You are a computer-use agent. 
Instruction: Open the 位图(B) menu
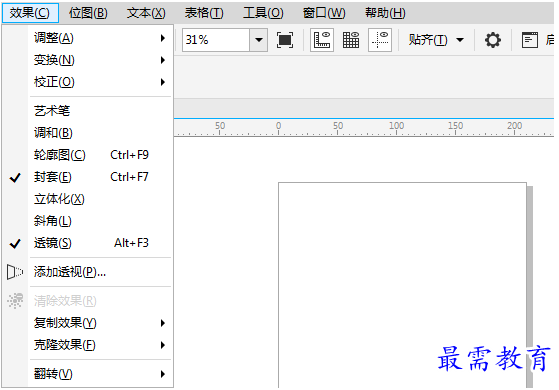88,13
